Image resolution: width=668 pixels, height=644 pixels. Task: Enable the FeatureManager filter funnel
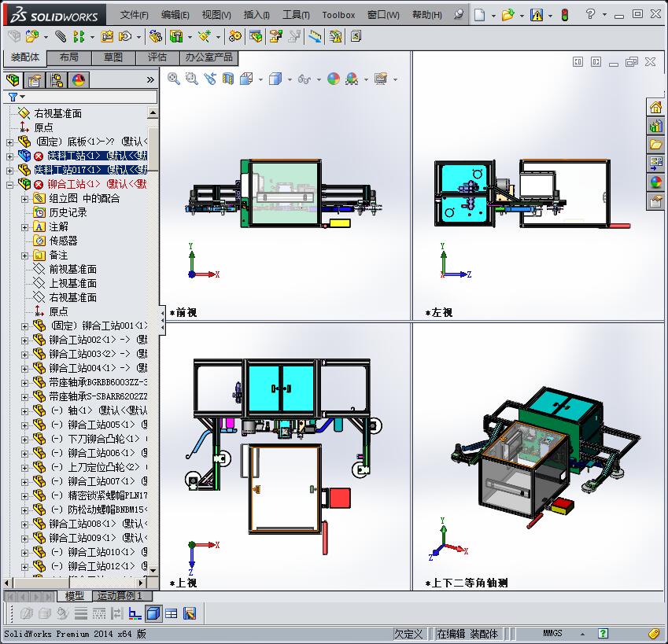click(x=13, y=96)
